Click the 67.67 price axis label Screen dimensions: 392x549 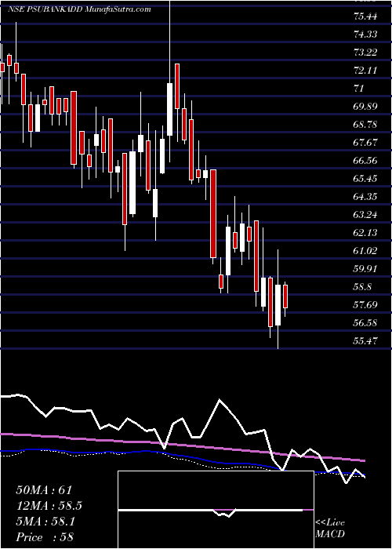(x=365, y=143)
